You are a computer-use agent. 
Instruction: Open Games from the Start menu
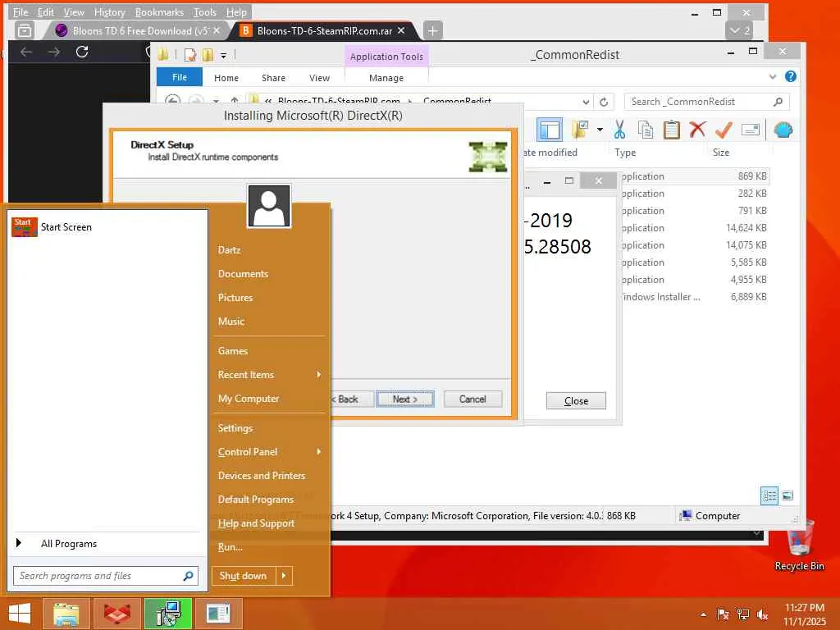(232, 351)
